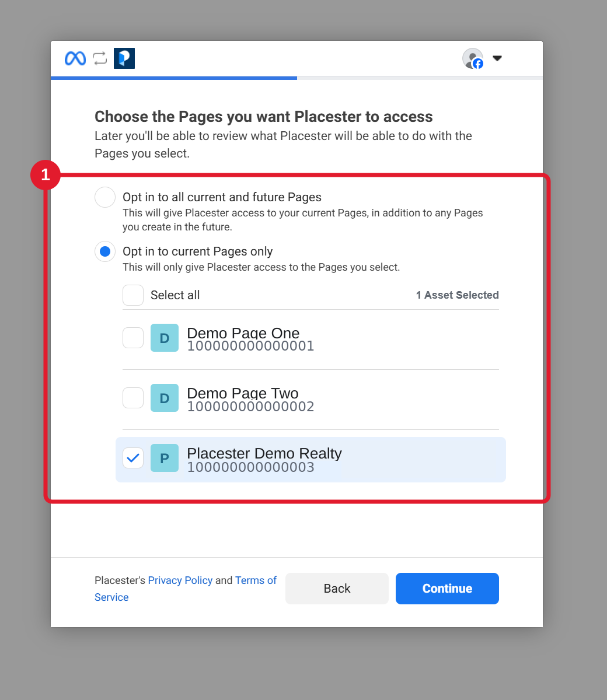The width and height of the screenshot is (607, 700).
Task: Click the sync arrows icon
Action: (100, 58)
